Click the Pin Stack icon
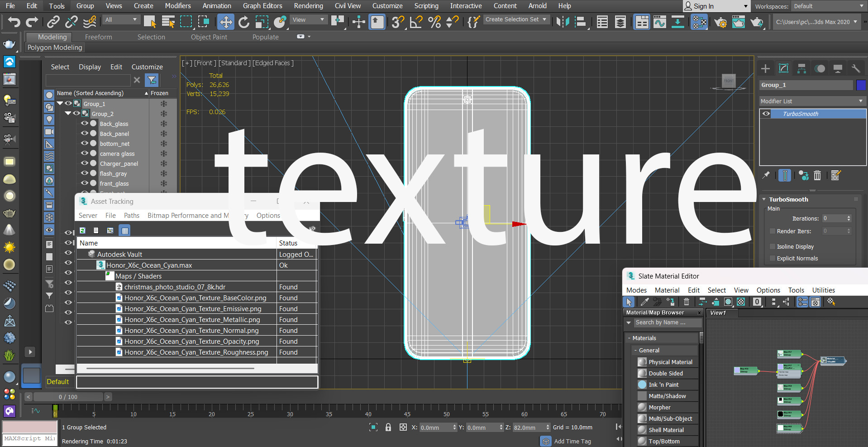868x447 pixels. [x=766, y=175]
